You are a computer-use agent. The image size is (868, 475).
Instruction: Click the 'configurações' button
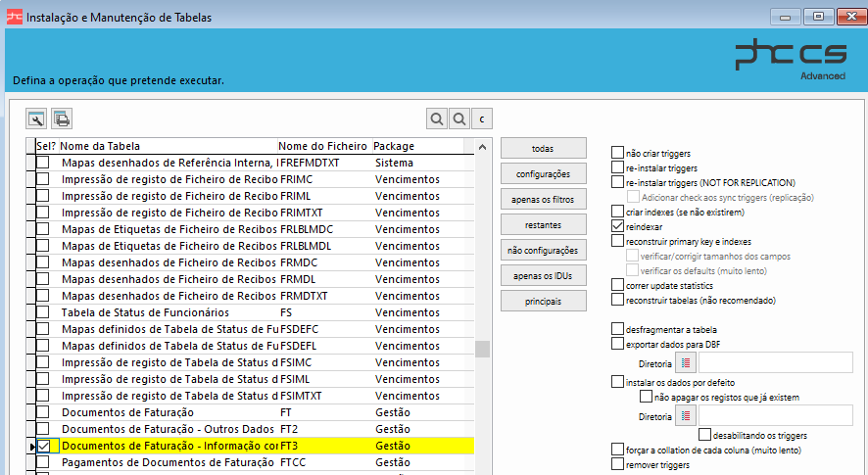pos(543,173)
